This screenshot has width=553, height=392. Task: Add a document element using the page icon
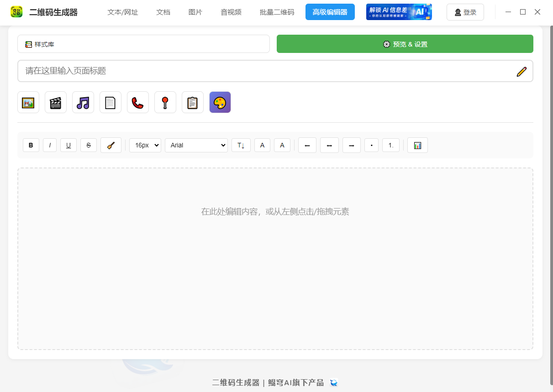point(111,102)
